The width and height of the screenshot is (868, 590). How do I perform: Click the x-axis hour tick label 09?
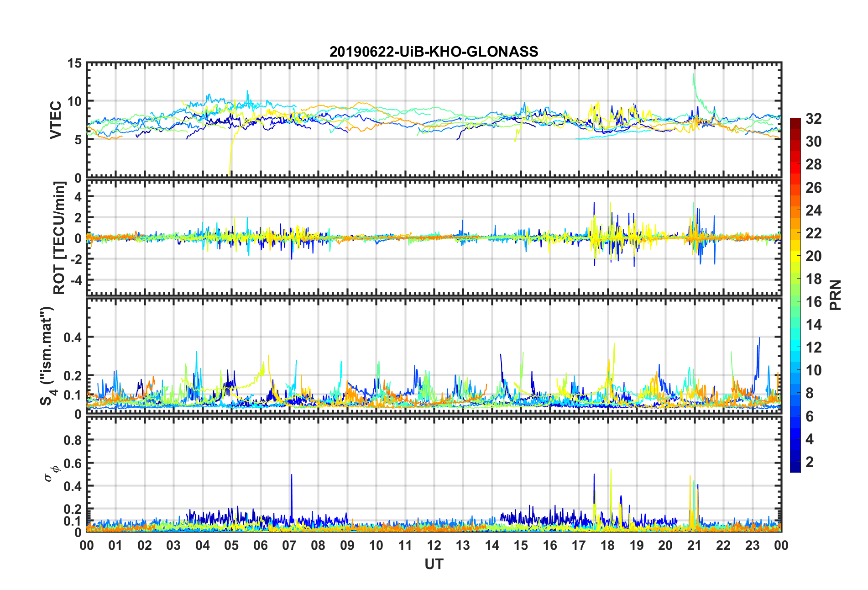[x=347, y=545]
